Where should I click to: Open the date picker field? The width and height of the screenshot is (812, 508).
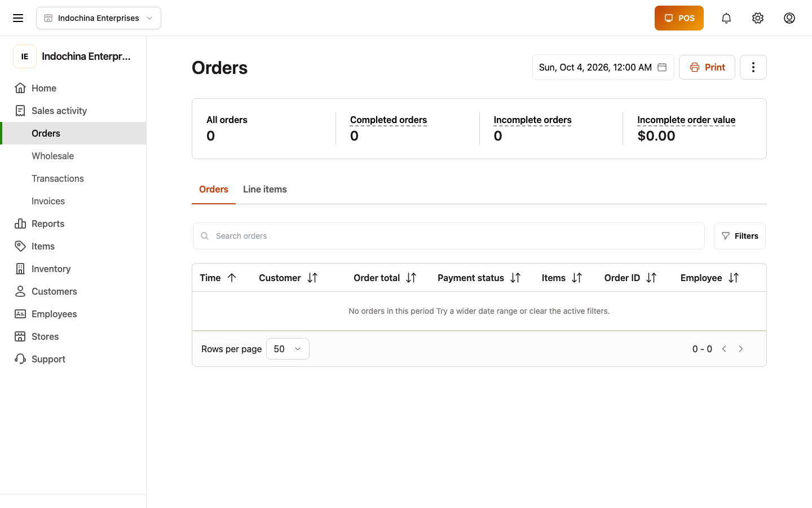tap(603, 67)
